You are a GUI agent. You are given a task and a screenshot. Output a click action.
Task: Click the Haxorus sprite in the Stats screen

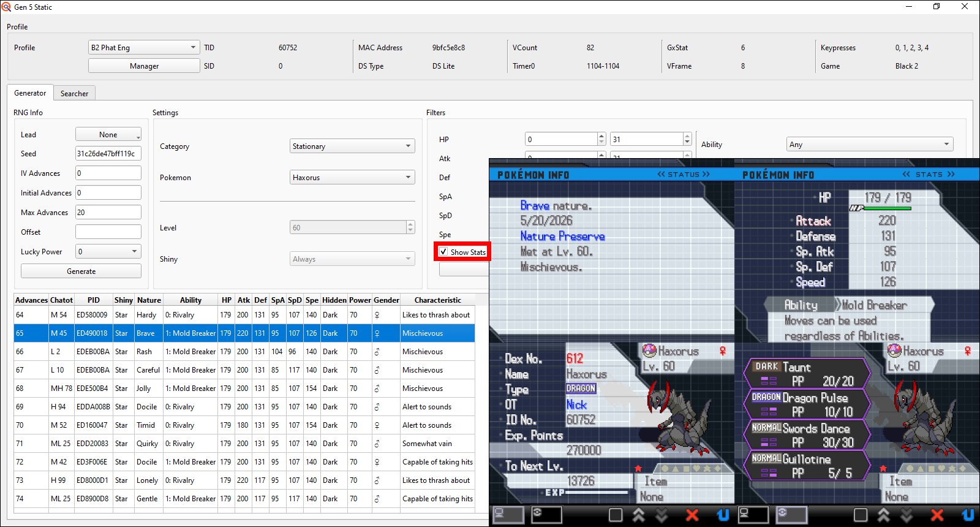point(925,418)
